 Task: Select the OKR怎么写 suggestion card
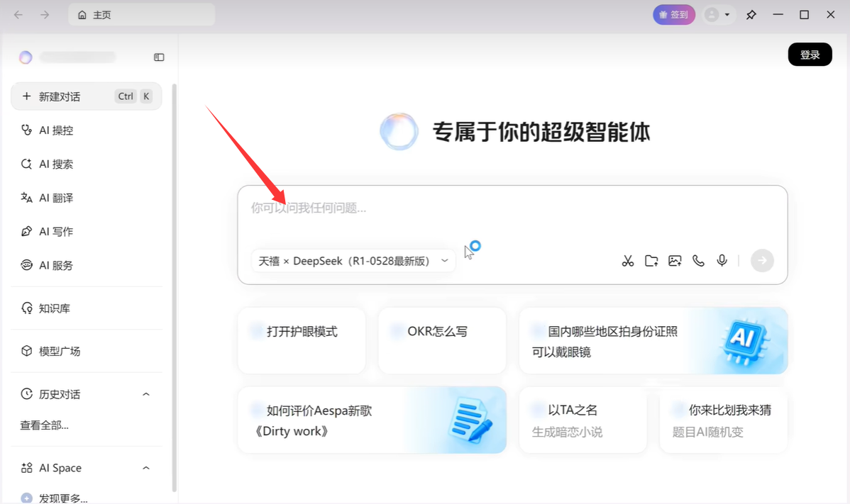tap(442, 340)
